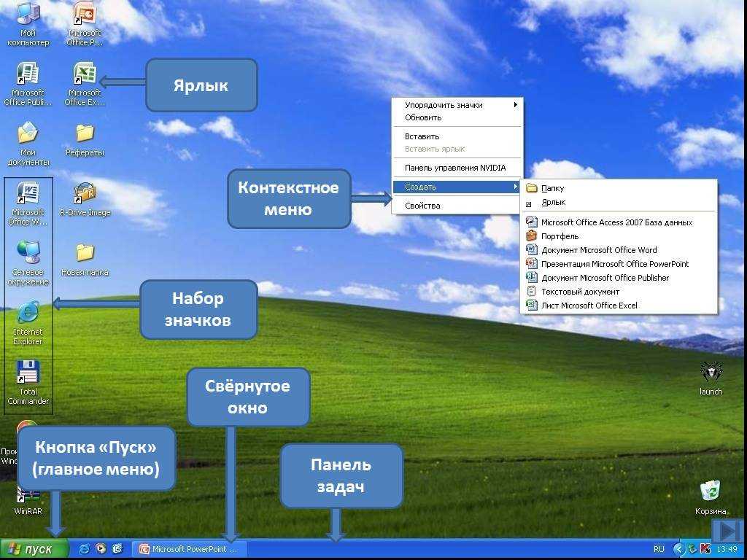Viewport: 747px width, 560px height.
Task: Click the next slide arrow button
Action: (x=728, y=530)
